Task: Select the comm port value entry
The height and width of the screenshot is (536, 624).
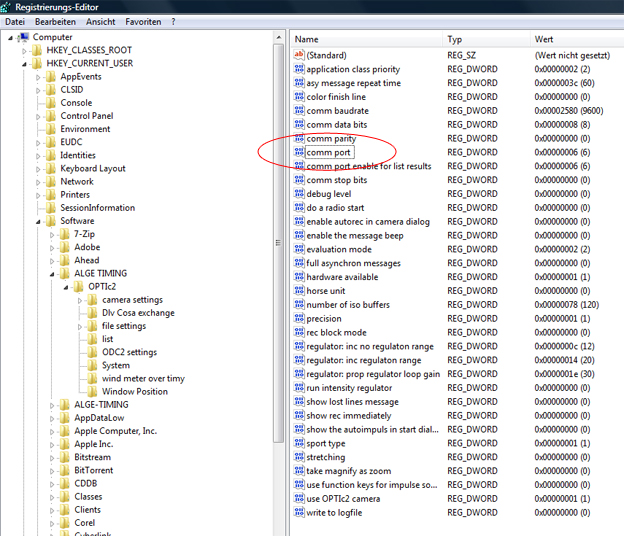Action: click(328, 152)
